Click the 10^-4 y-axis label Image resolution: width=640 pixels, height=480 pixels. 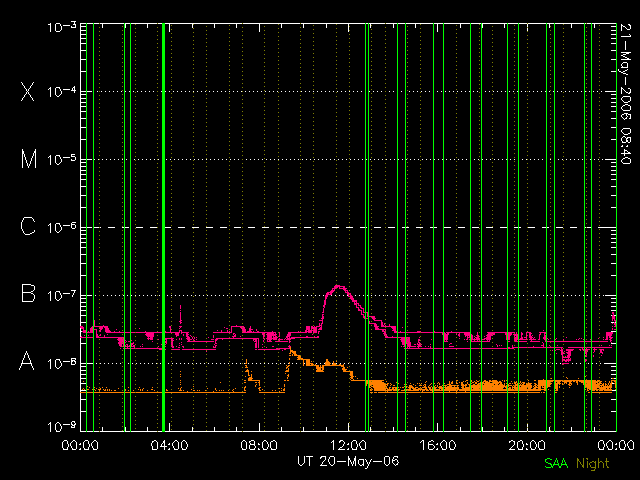tap(62, 91)
